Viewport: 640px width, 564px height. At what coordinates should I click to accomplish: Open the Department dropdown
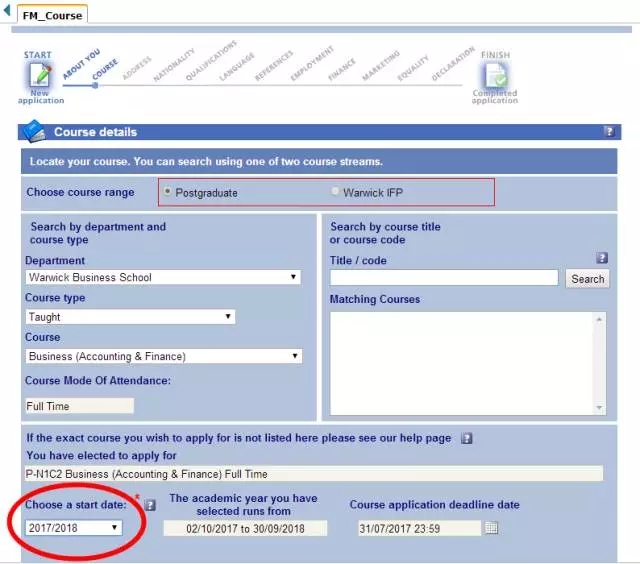pos(163,277)
